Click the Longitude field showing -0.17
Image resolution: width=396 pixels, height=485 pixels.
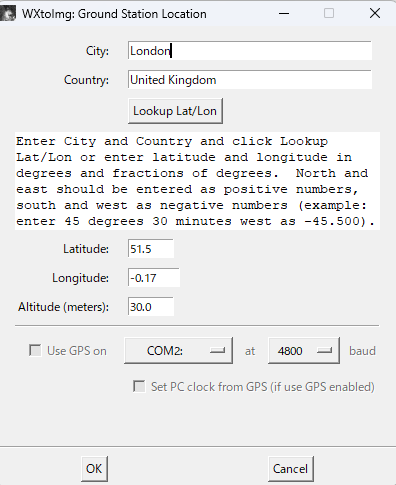tap(154, 278)
